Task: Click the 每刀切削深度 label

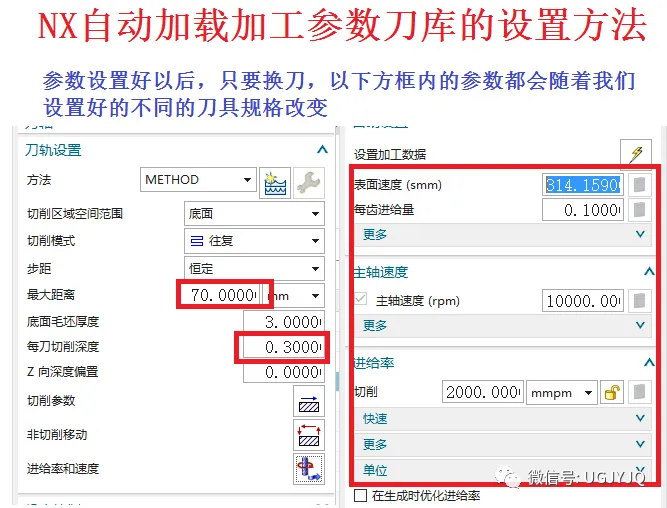Action: click(x=63, y=347)
